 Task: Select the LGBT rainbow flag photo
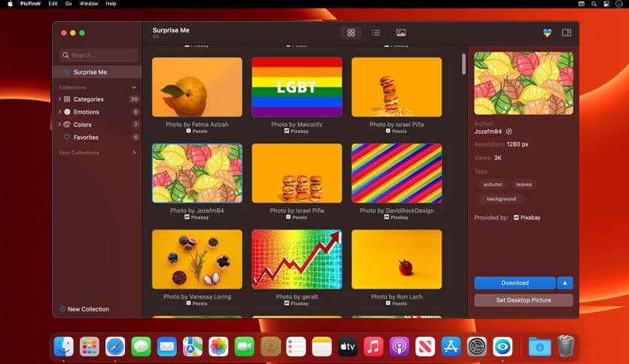(x=297, y=87)
